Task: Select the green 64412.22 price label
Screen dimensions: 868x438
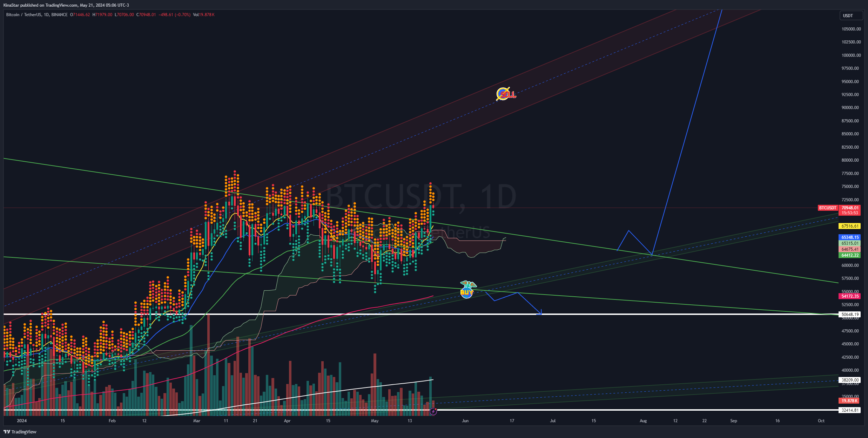Action: tap(850, 255)
